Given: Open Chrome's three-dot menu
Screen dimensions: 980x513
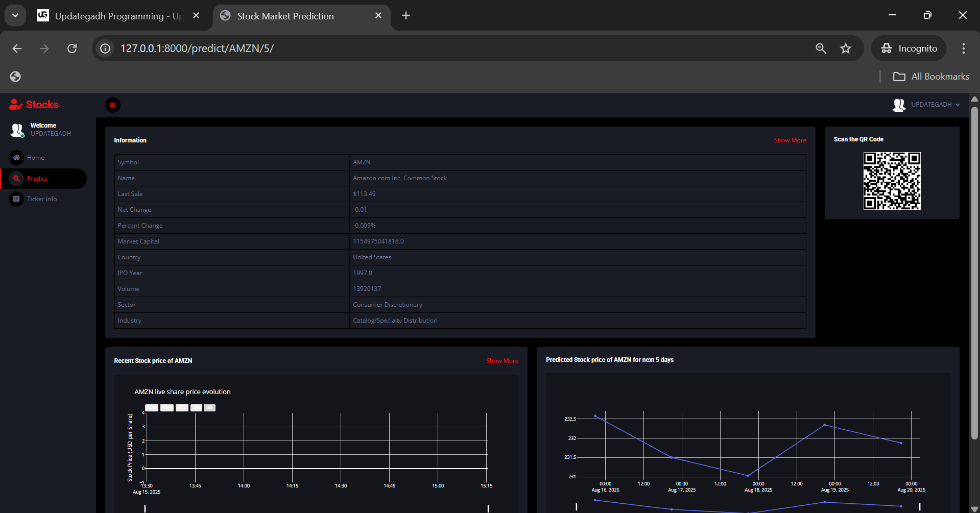Looking at the screenshot, I should 963,48.
